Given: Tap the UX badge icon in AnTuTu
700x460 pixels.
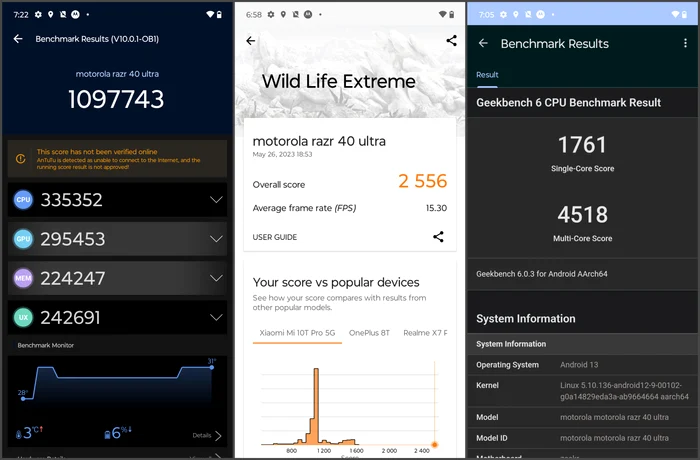Looking at the screenshot, I should point(23,318).
